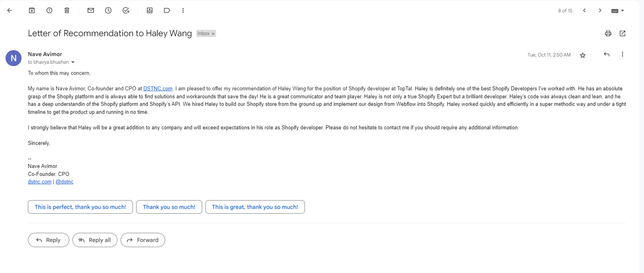Image resolution: width=644 pixels, height=273 pixels.
Task: Remove the Inbox label from conversation
Action: tap(213, 34)
